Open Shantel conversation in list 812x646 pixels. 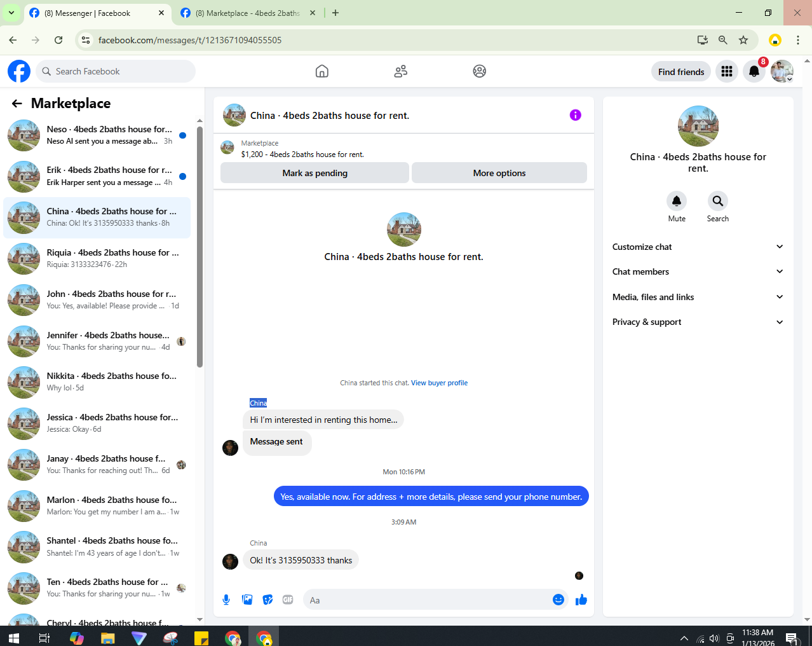pyautogui.click(x=97, y=547)
